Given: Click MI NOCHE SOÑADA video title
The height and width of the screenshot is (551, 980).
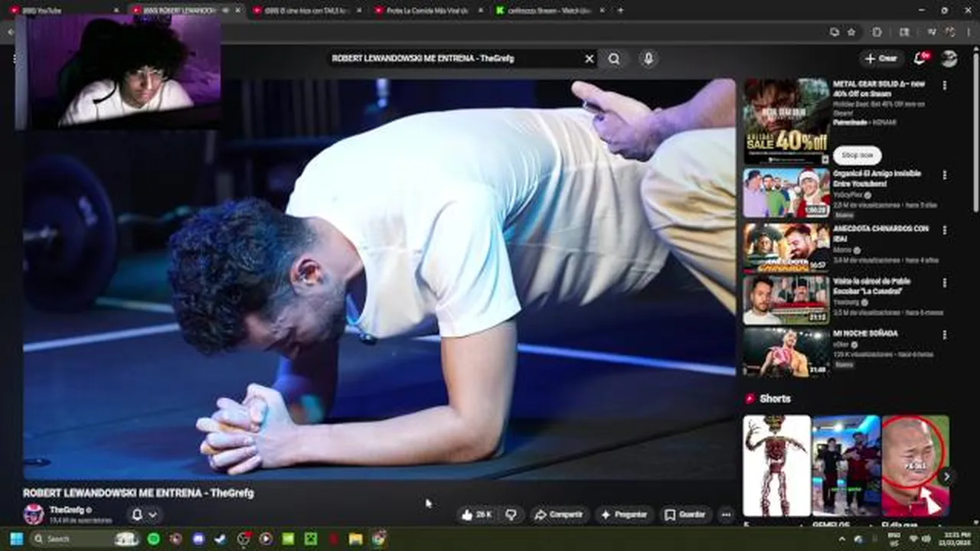Looking at the screenshot, I should [865, 334].
